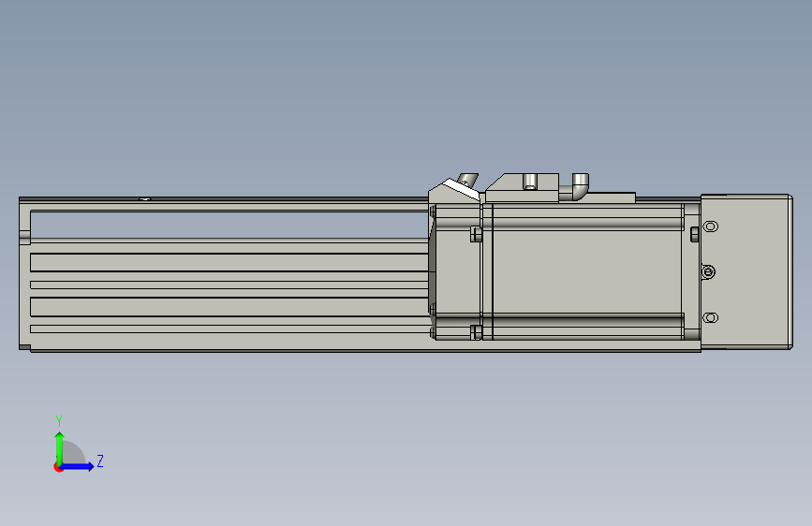Click the red origin dot of the triad
The height and width of the screenshot is (526, 812).
[x=58, y=467]
